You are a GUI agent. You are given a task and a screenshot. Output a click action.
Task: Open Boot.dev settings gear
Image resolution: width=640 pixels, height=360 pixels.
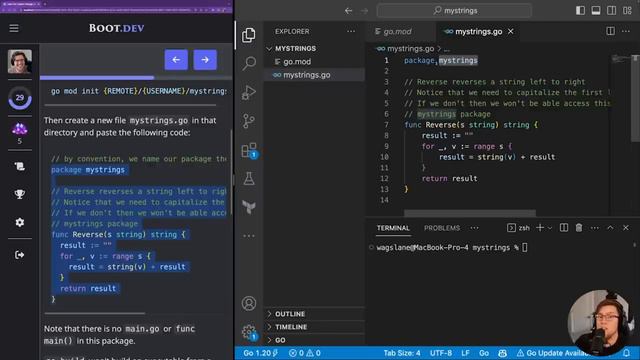[20, 222]
